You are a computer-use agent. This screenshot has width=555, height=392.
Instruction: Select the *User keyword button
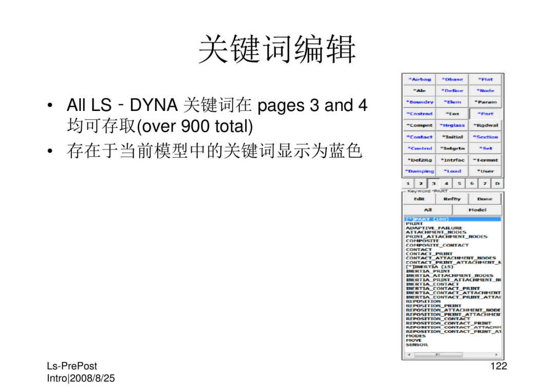pos(485,171)
